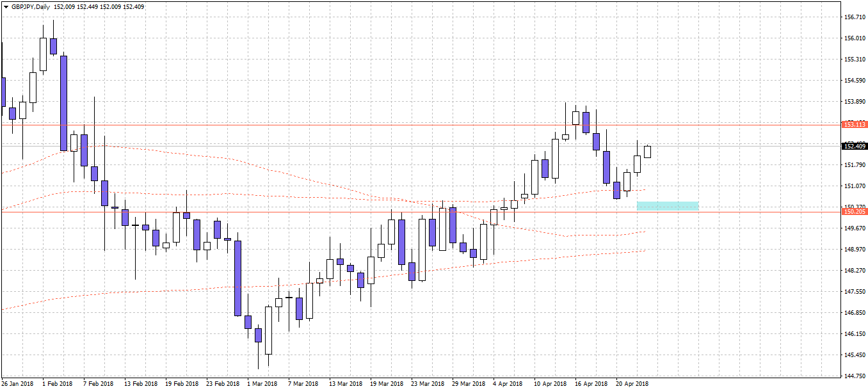Click the 23 Mar 2018 date label

[428, 384]
